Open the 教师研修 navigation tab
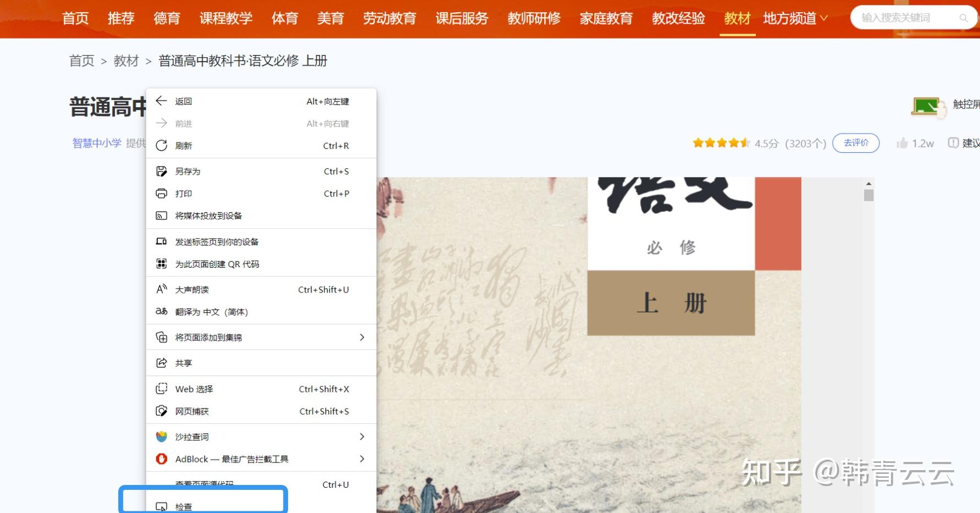 coord(534,18)
